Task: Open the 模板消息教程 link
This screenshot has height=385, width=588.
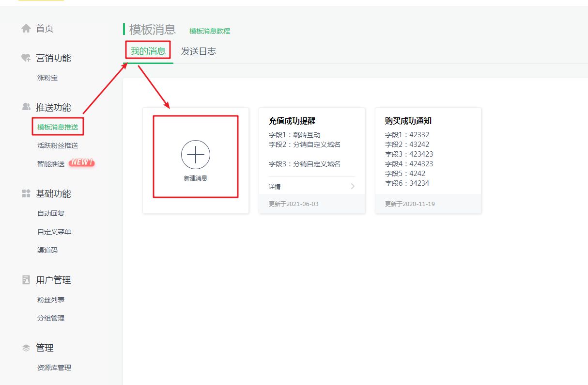Action: (210, 30)
